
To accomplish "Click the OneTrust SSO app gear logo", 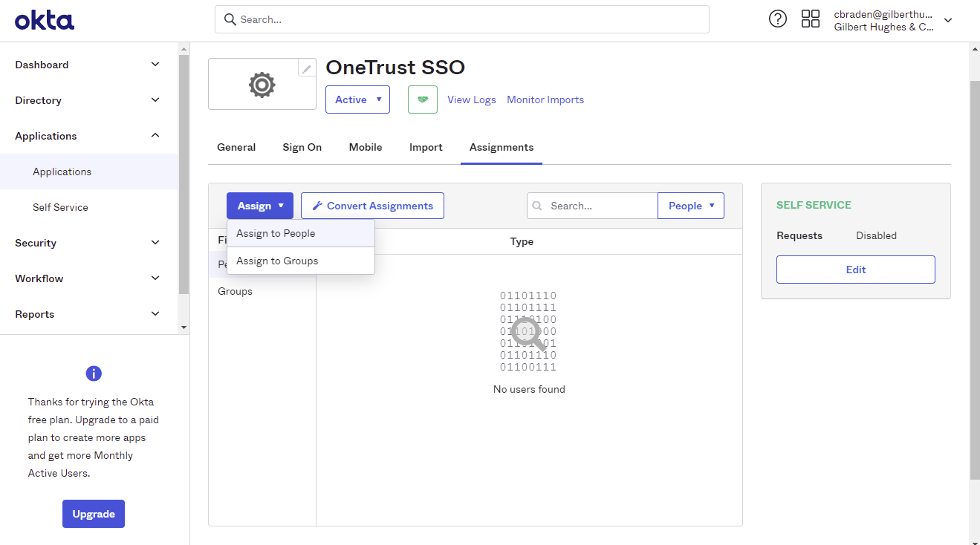I will 262,84.
